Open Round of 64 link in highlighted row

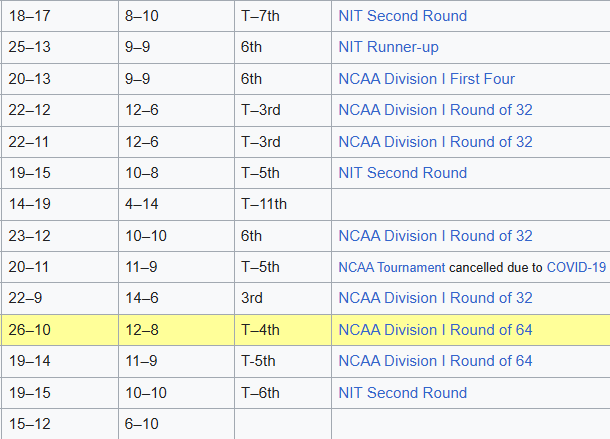435,330
